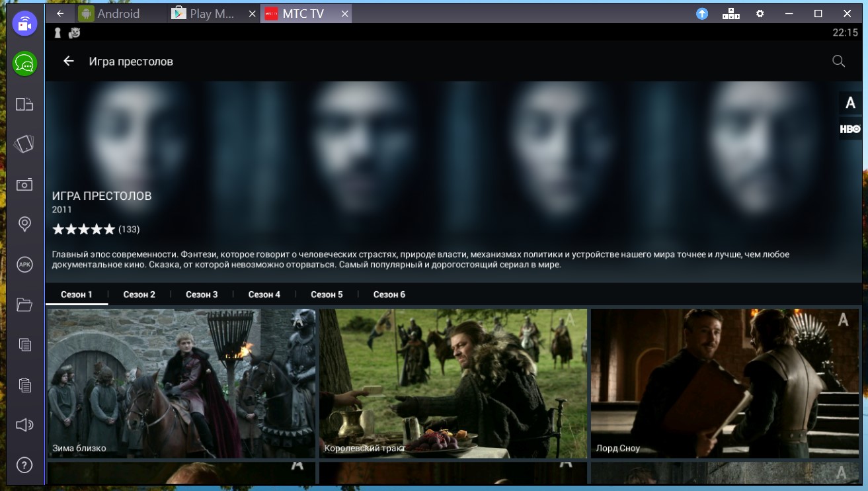868x491 pixels.
Task: Click the location pin icon in sidebar
Action: 24,224
